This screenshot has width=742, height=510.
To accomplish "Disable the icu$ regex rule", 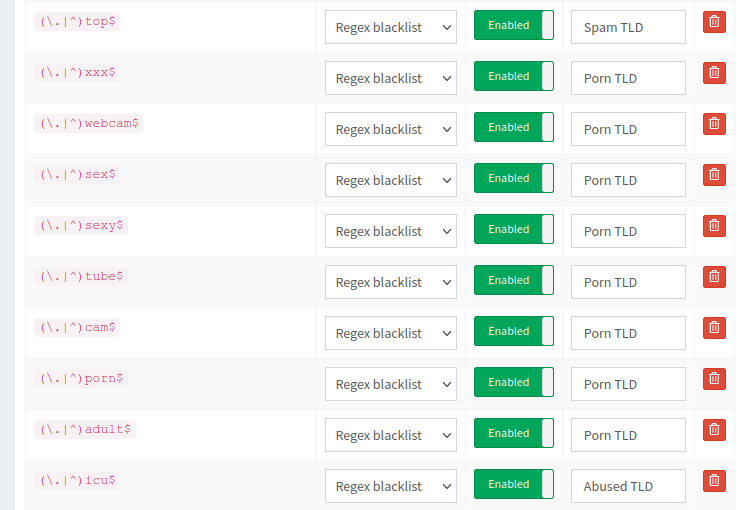I will (x=514, y=484).
